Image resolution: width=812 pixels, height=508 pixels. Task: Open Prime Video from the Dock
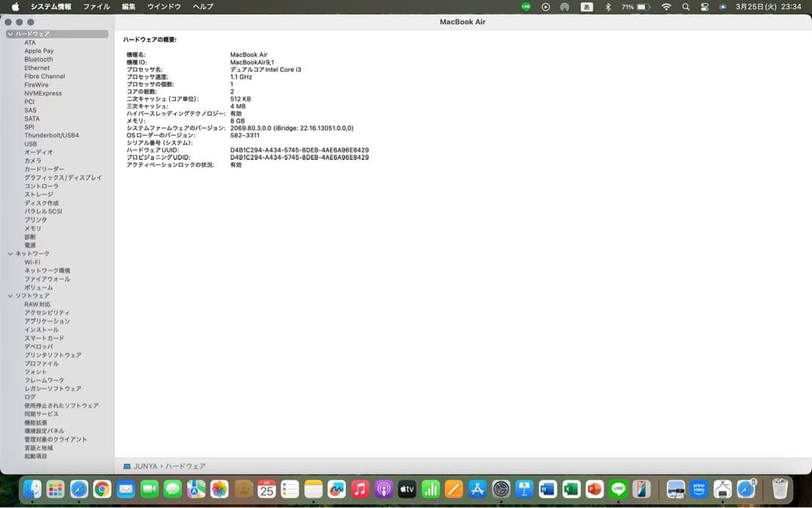(x=699, y=489)
